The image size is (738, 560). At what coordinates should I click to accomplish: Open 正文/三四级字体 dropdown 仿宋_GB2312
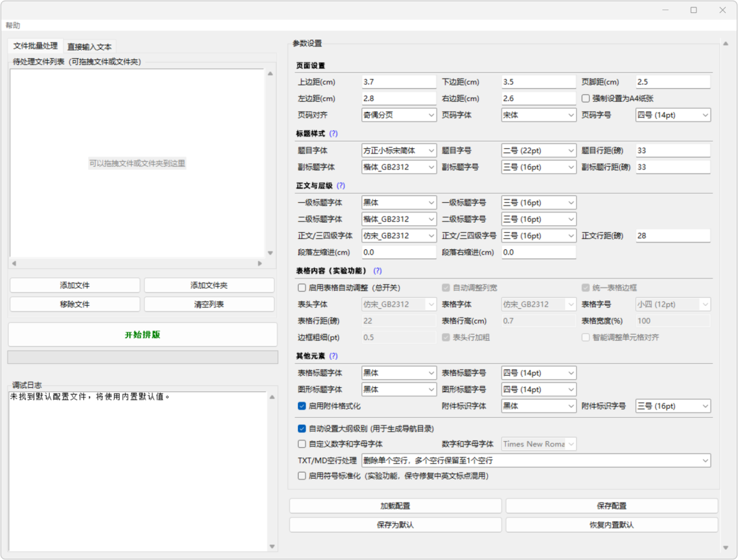[x=398, y=236]
